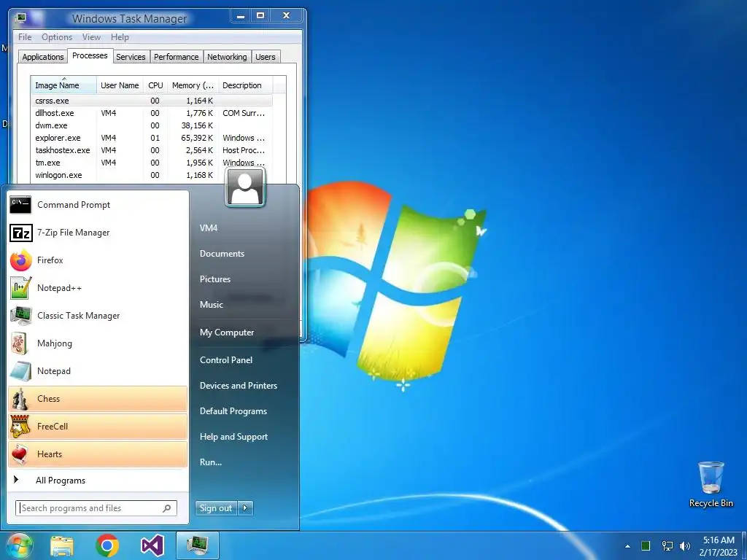
Task: Start the Hearts card game
Action: pyautogui.click(x=98, y=454)
